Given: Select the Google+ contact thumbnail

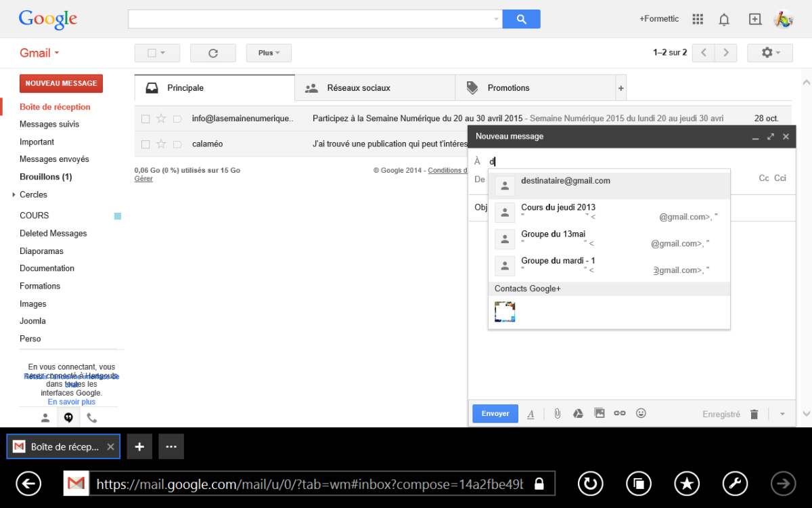Looking at the screenshot, I should pyautogui.click(x=505, y=312).
